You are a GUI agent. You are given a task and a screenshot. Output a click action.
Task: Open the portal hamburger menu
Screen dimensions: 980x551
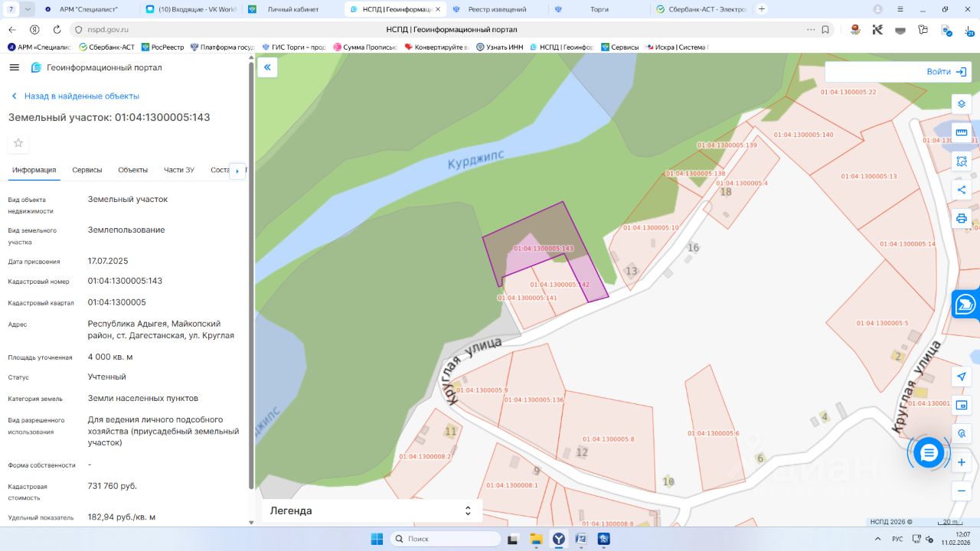pos(14,67)
